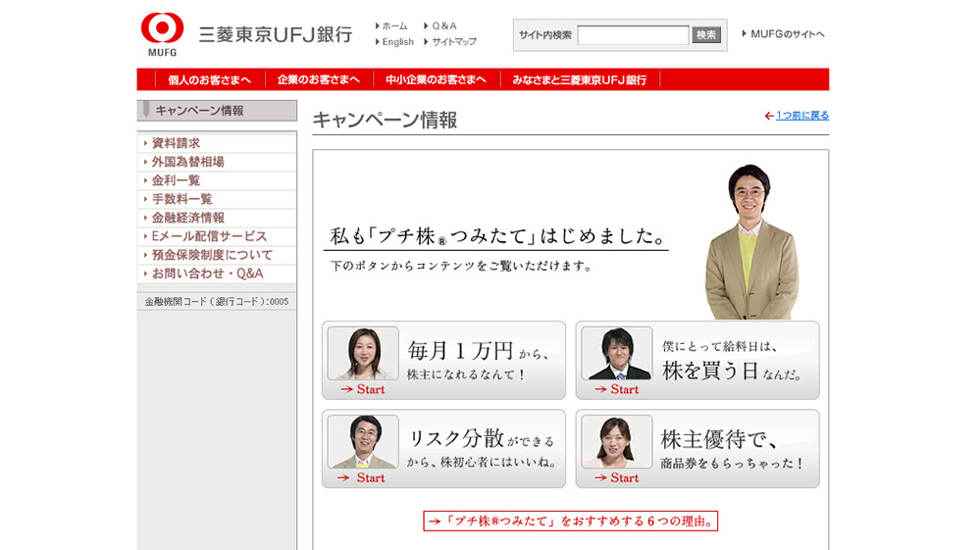Screen dimensions: 980x550
Task: Click the MUFG red circle logo
Action: pyautogui.click(x=162, y=28)
